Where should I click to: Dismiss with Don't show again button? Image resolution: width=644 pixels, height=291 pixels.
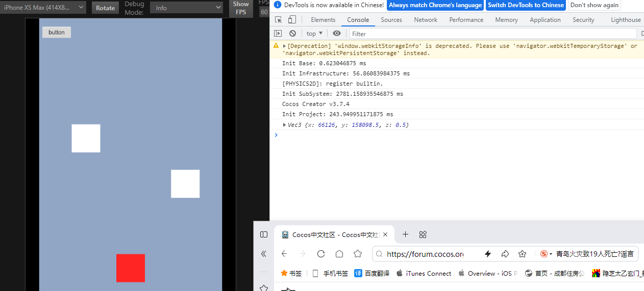tap(594, 5)
